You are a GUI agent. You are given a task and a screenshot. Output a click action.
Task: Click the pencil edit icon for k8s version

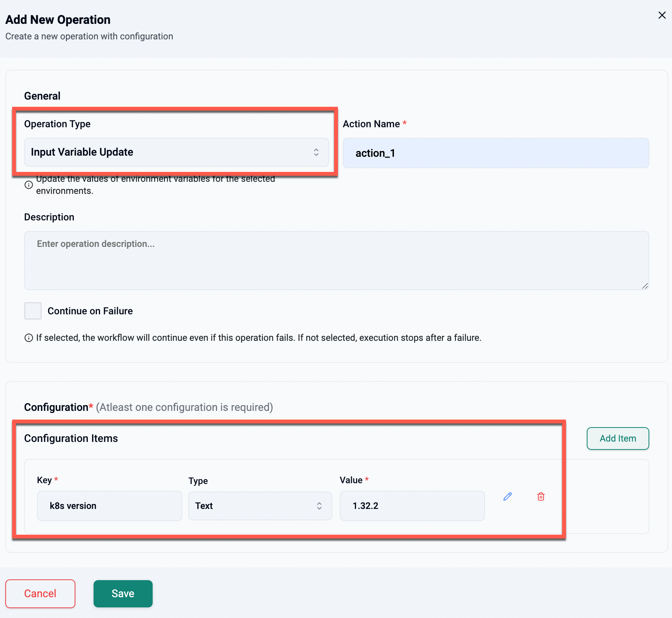508,496
